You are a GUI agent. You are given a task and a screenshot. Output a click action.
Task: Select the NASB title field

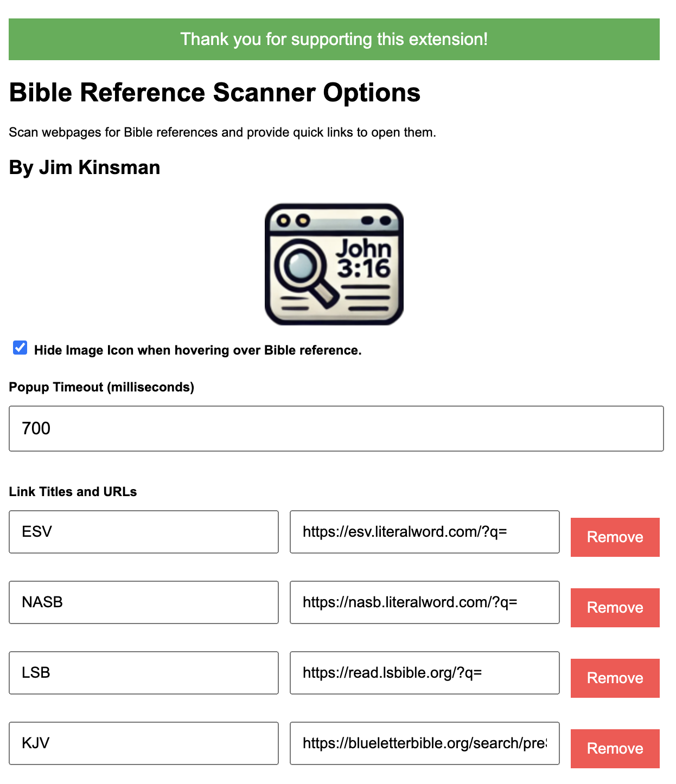[x=143, y=602]
